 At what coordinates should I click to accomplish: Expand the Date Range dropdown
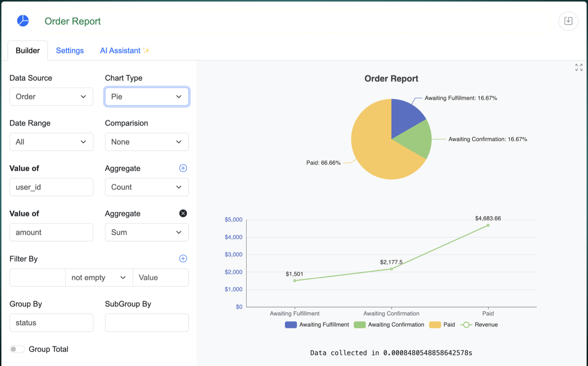coord(51,142)
